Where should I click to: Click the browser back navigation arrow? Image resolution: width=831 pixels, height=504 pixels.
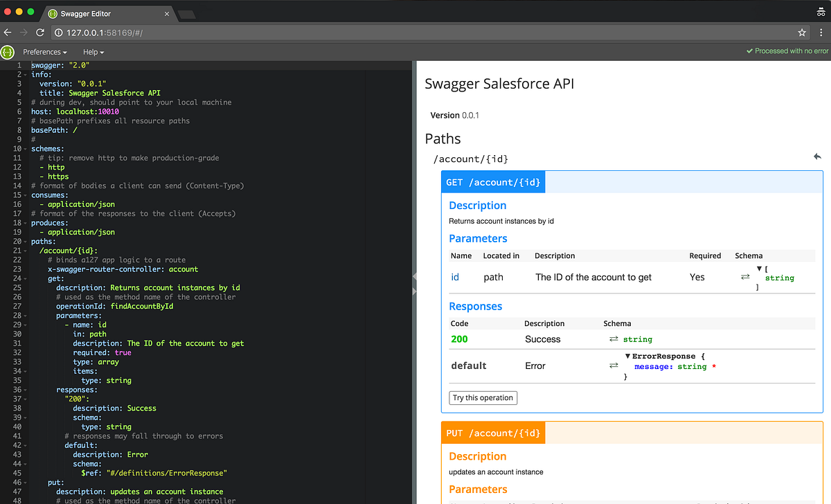[8, 32]
